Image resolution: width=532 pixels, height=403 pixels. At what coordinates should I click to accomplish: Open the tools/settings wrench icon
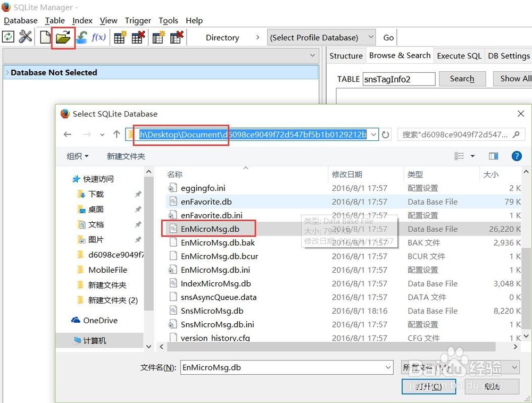coord(26,37)
